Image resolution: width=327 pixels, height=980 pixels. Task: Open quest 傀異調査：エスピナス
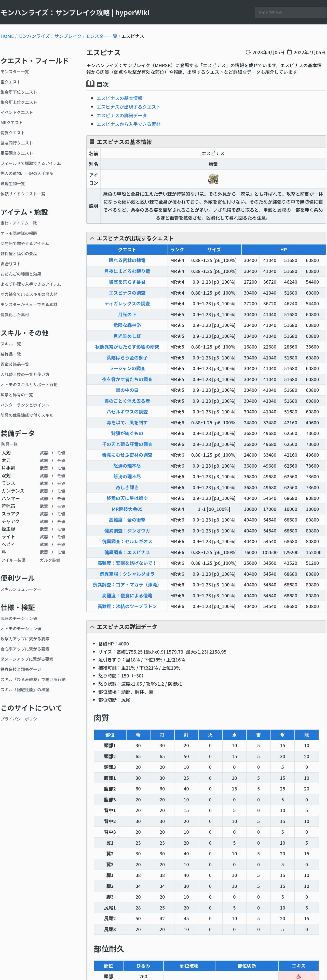tap(127, 552)
